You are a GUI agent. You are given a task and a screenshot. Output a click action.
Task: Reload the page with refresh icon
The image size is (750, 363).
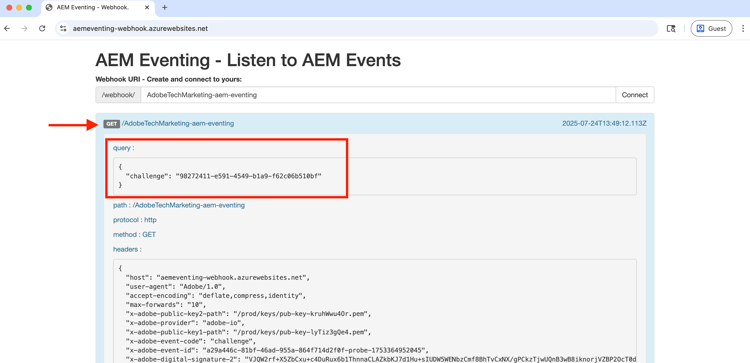click(42, 29)
